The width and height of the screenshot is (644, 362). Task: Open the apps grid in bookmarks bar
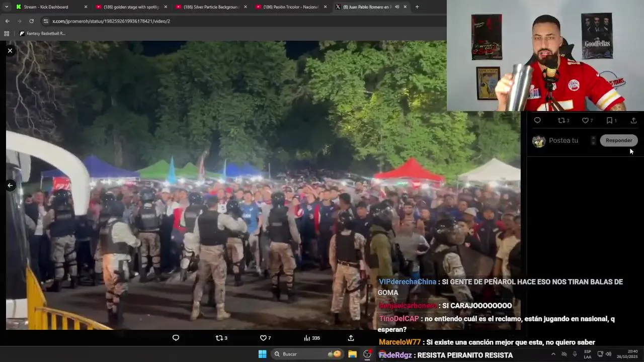point(7,34)
